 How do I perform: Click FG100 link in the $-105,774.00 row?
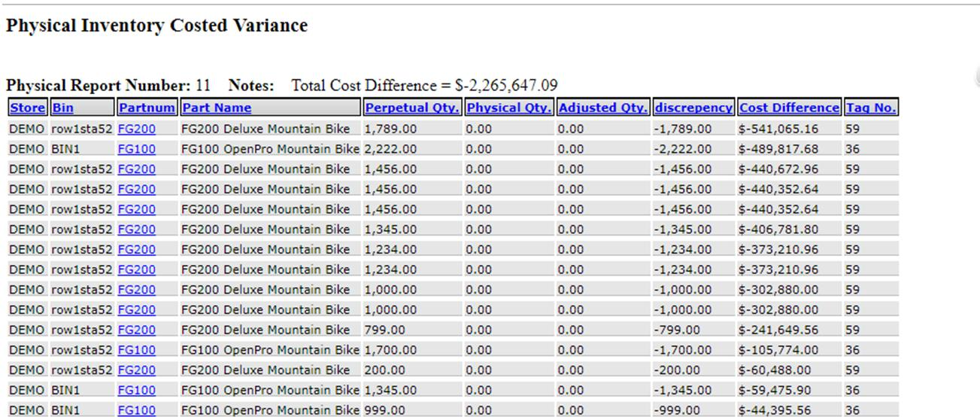(136, 350)
